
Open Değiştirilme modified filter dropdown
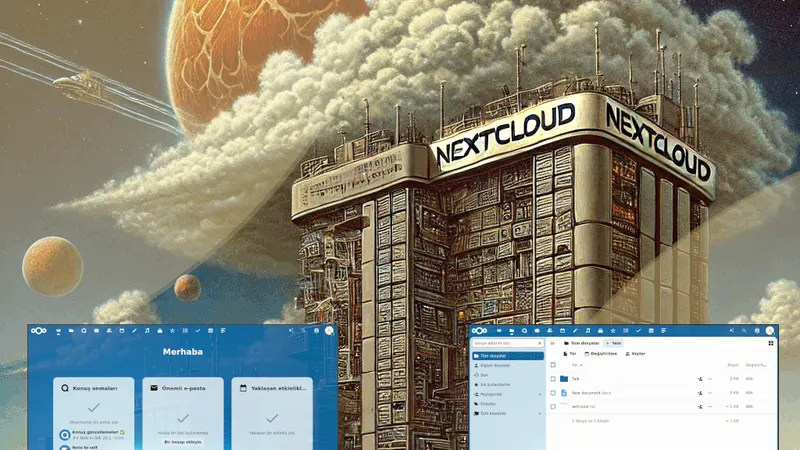pos(601,354)
